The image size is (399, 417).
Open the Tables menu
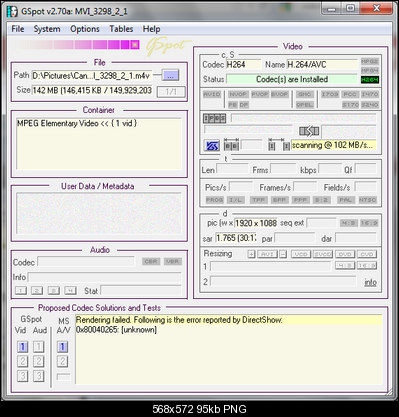[x=121, y=29]
